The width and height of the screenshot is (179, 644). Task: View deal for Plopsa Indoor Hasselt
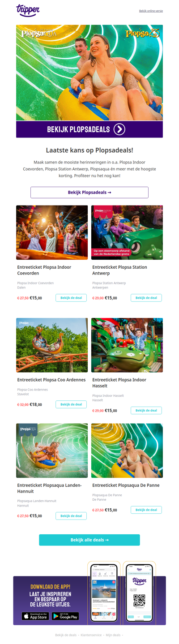click(146, 410)
